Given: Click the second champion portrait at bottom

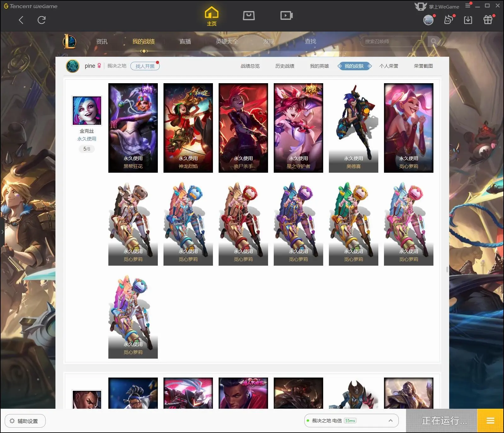Looking at the screenshot, I should tap(87, 400).
